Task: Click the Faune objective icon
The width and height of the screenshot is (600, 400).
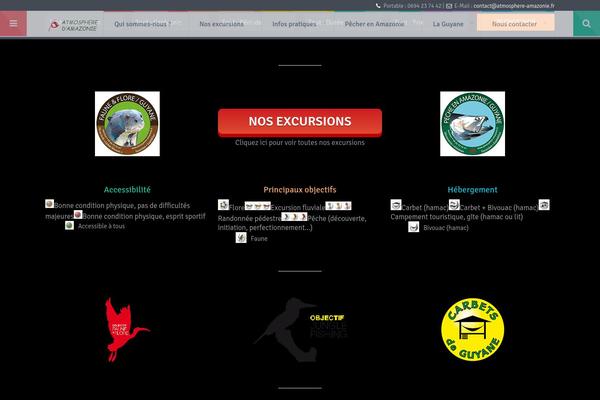Action: pos(241,238)
